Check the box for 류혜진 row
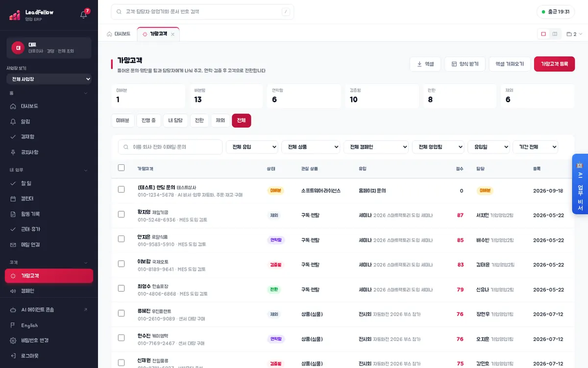This screenshot has width=588, height=368. tap(122, 313)
